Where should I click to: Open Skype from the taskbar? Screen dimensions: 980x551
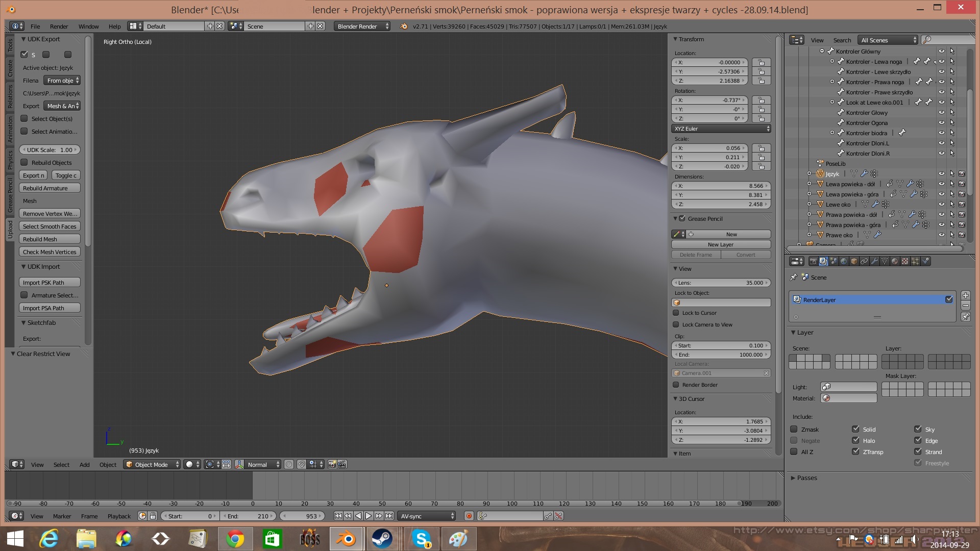(x=422, y=539)
